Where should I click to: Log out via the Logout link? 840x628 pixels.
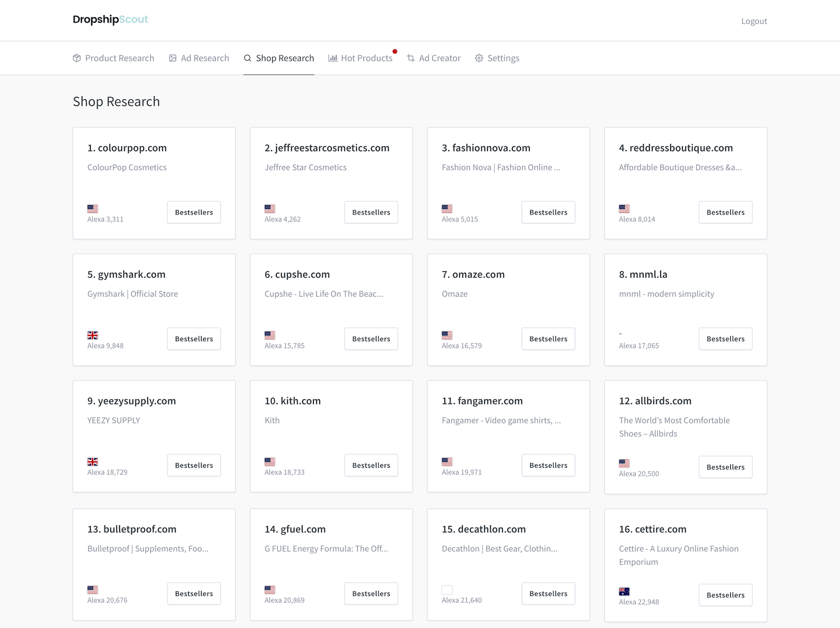(x=754, y=21)
